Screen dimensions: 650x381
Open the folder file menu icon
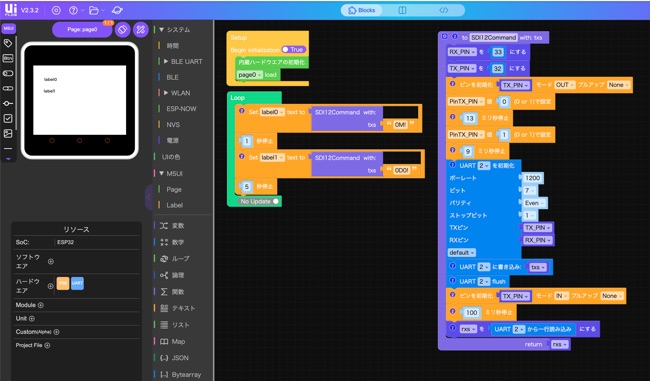(x=94, y=10)
